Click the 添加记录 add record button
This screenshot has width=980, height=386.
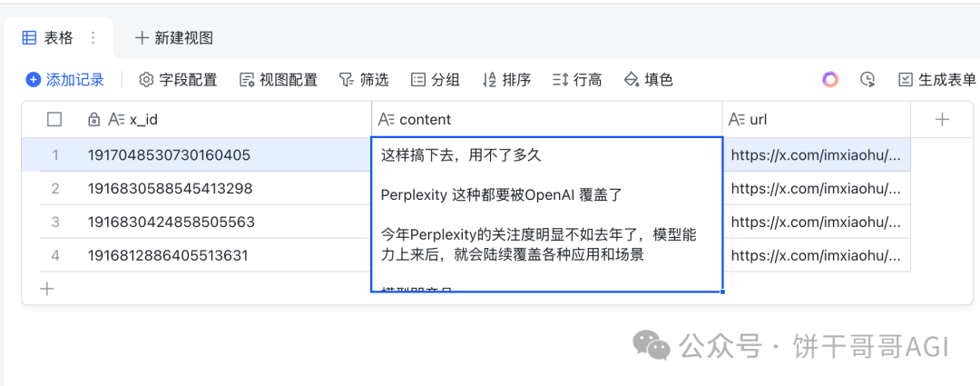coord(65,79)
